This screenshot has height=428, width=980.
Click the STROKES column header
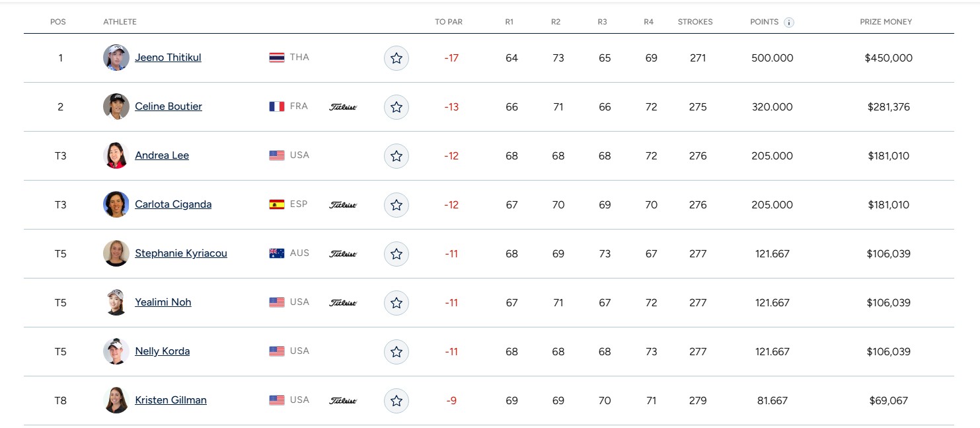tap(695, 22)
